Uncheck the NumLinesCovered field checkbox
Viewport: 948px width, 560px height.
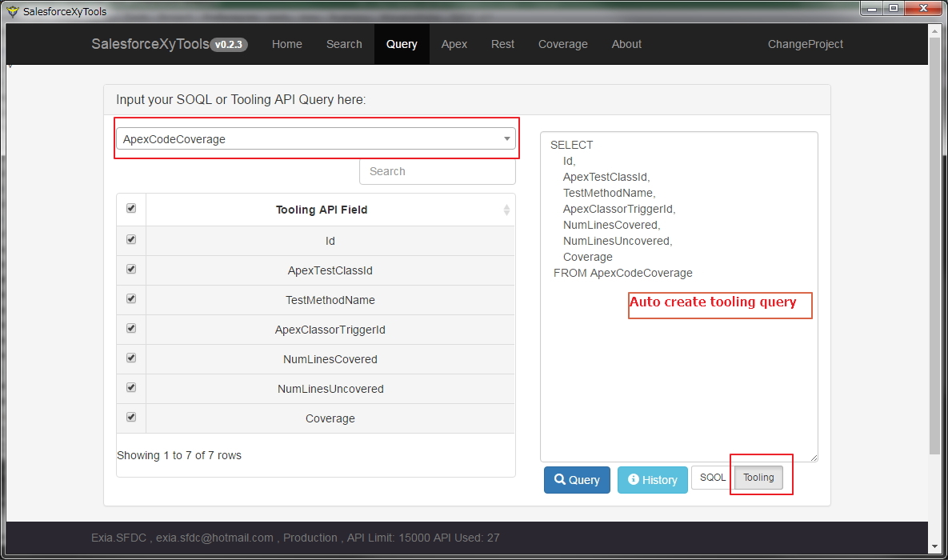click(131, 358)
